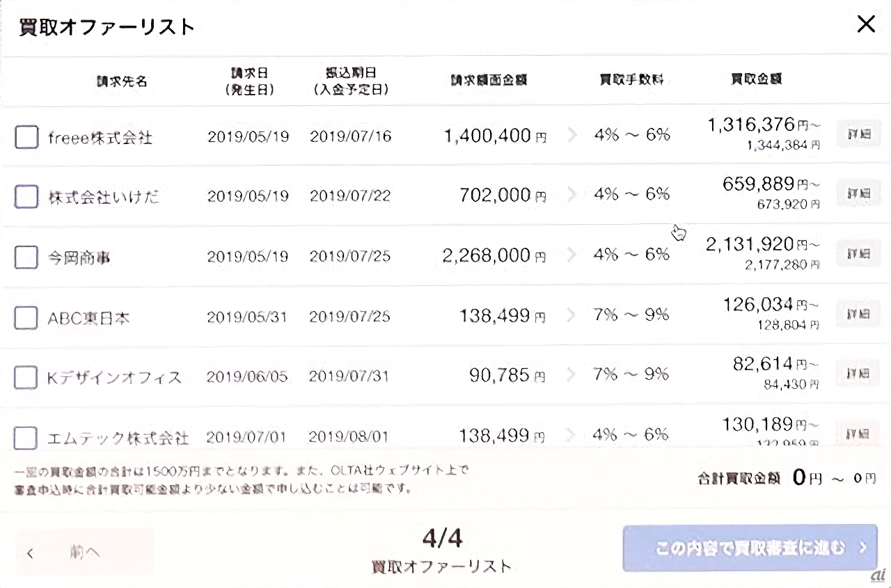Show 詳細 for エムテック株式会社
The image size is (891, 588).
(x=858, y=434)
